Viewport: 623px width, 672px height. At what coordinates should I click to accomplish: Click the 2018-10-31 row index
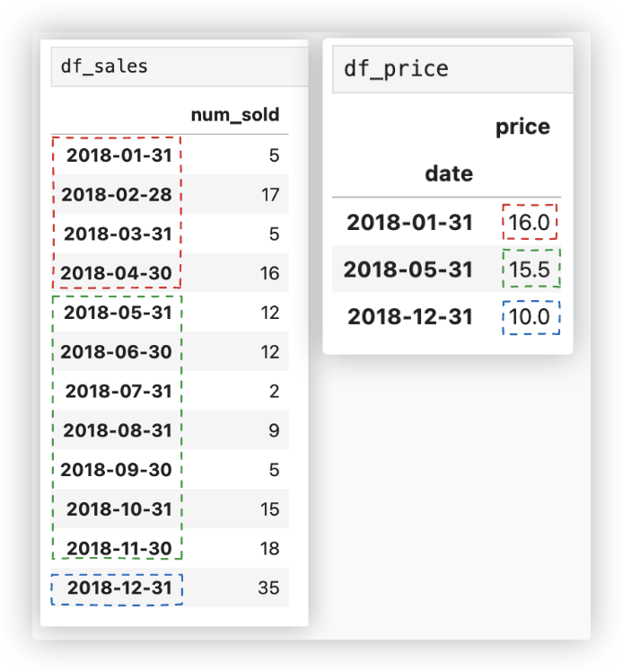118,509
